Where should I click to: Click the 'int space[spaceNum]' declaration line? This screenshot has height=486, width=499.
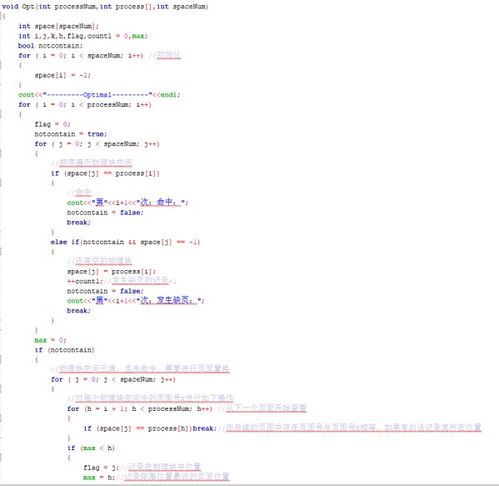coord(58,26)
